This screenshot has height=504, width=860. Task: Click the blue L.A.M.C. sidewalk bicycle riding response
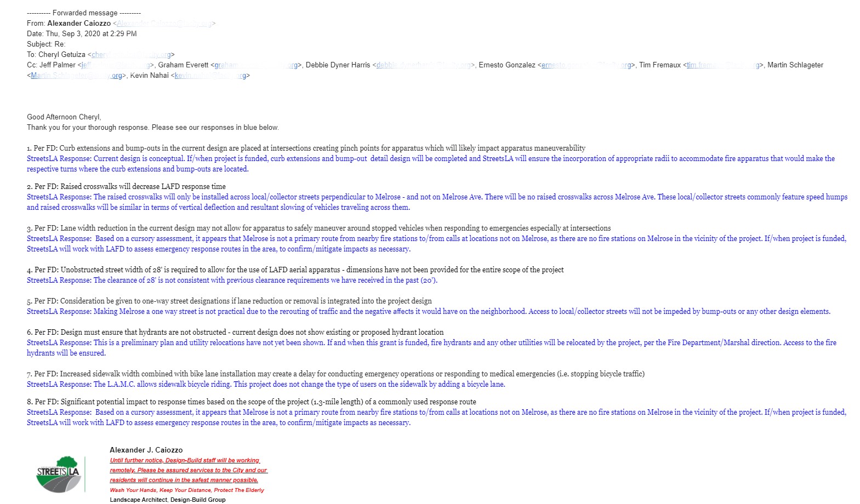click(x=266, y=385)
